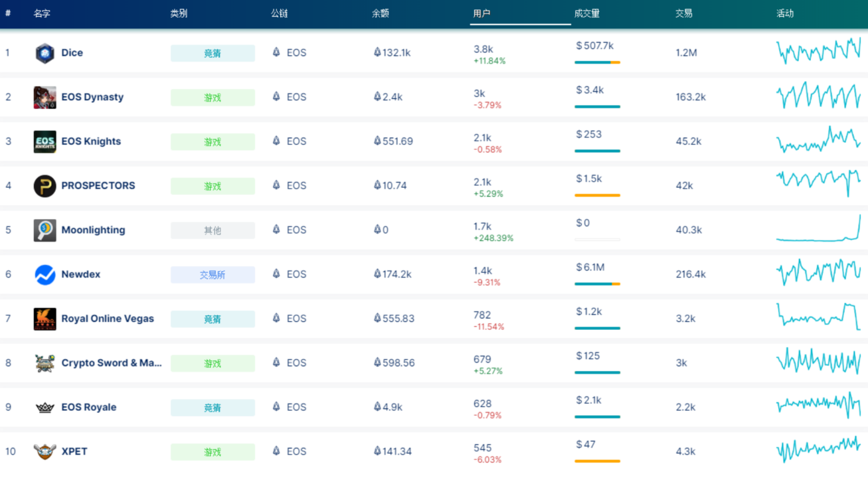The image size is (868, 478).
Task: Click the 216.4k transactions value
Action: coord(691,274)
